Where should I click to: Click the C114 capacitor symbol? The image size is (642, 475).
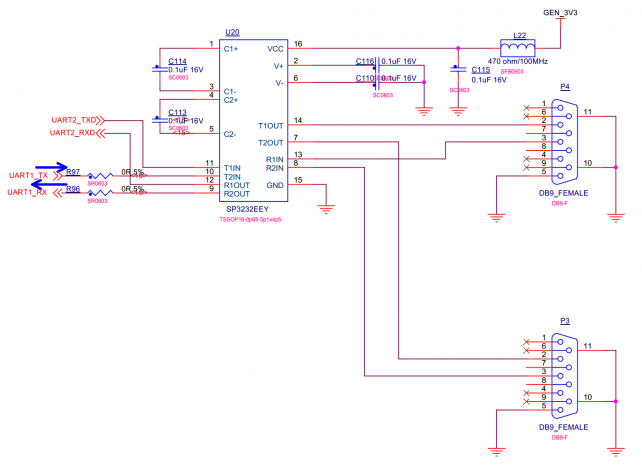160,68
